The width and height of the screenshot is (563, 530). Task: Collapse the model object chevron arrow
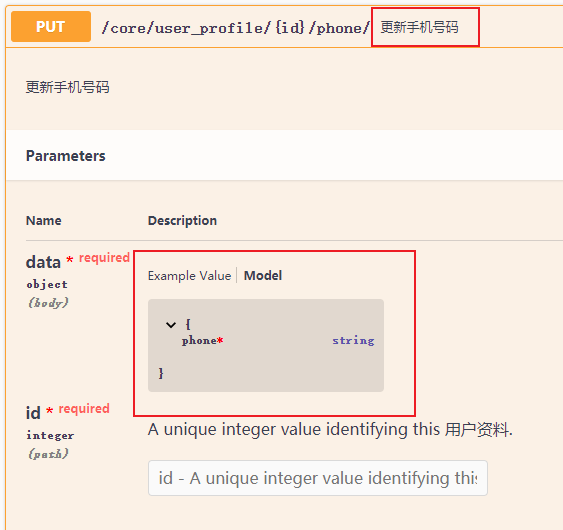tap(171, 325)
